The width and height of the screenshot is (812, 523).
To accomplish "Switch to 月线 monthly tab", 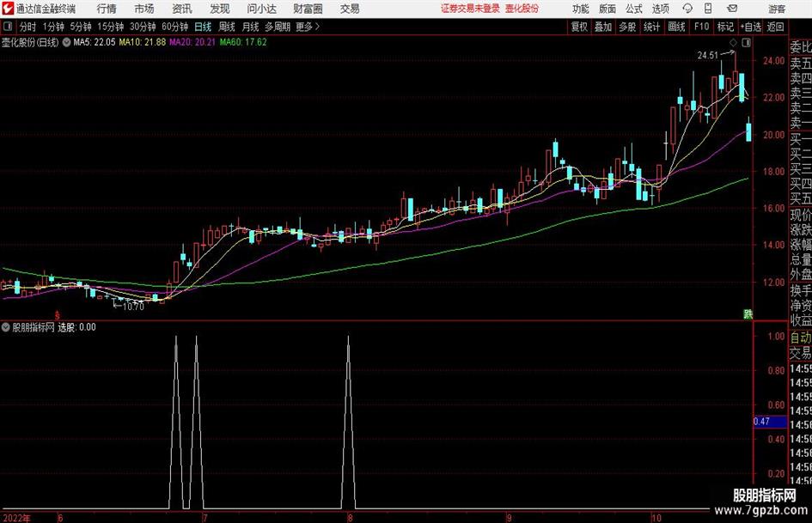I will pyautogui.click(x=251, y=27).
